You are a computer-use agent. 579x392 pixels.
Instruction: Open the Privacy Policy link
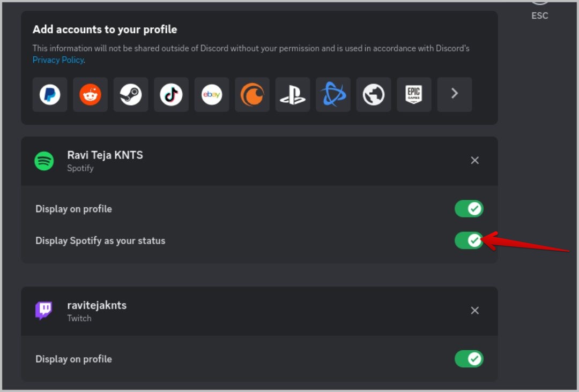58,60
